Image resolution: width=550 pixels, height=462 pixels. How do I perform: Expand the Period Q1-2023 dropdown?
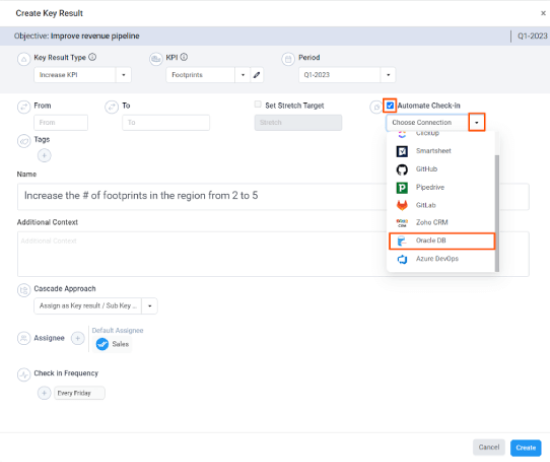388,75
